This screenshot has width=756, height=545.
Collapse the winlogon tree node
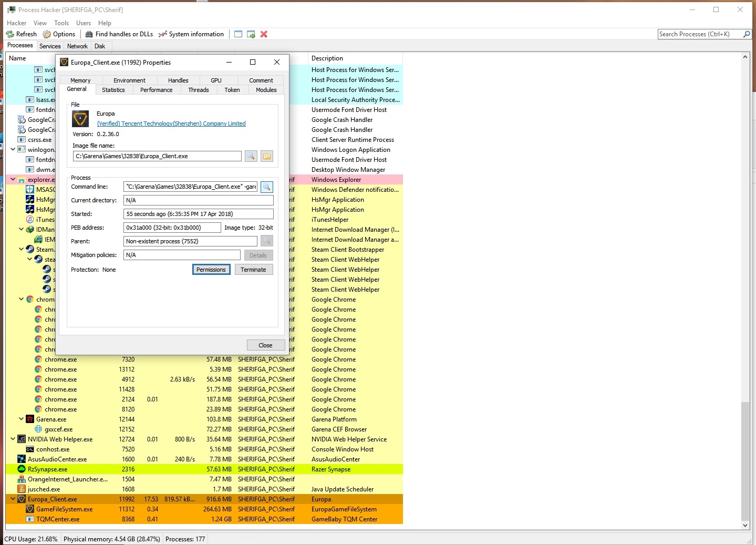tap(13, 150)
